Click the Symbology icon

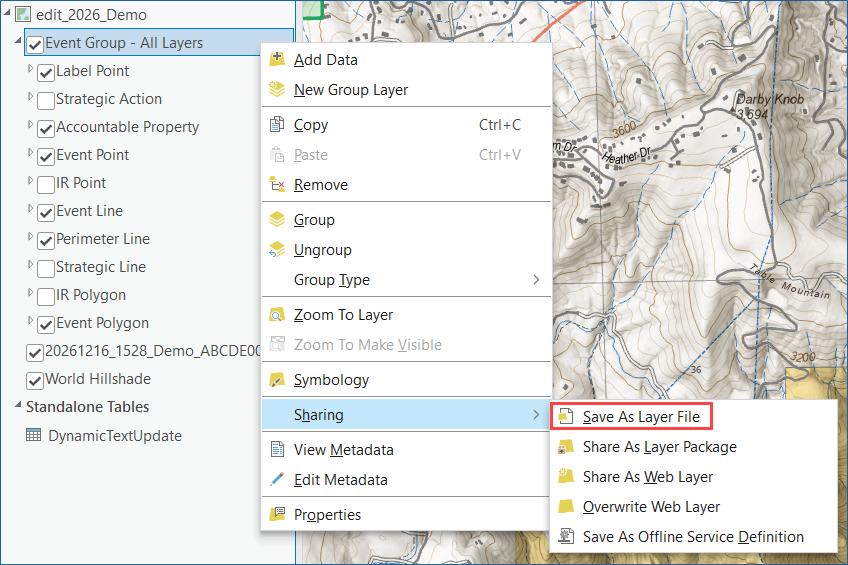point(277,380)
